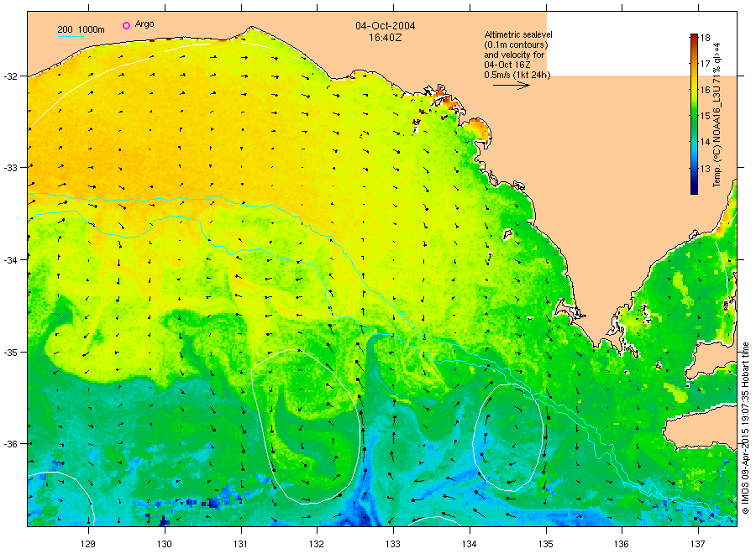Screen dimensions: 756x554
Task: Click the '14' label on temperature color bar
Action: (706, 142)
